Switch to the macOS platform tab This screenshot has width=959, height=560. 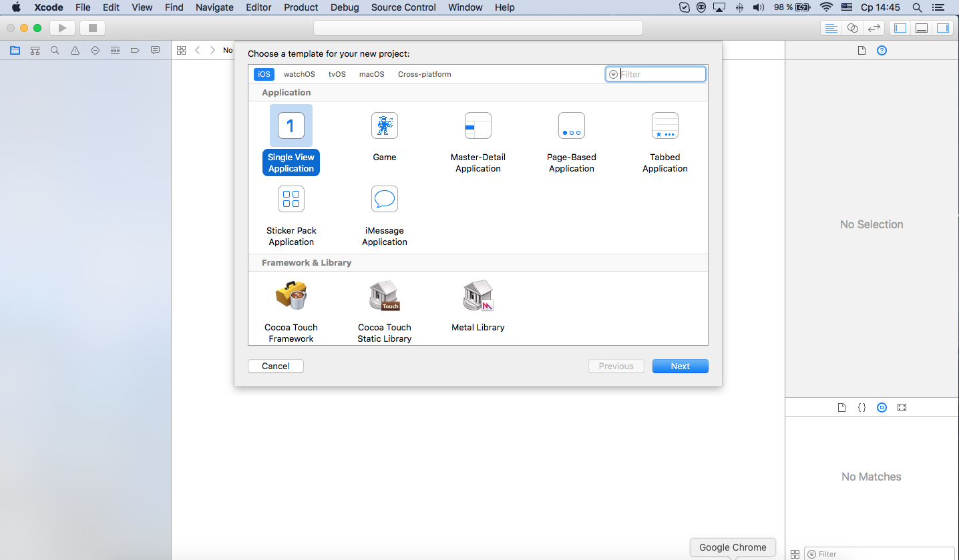pos(372,74)
